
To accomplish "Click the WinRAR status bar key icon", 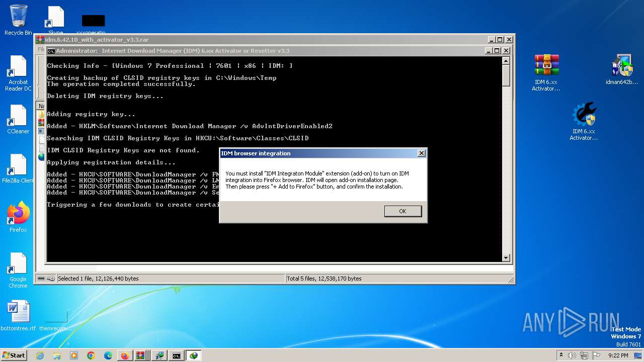I will (x=50, y=279).
